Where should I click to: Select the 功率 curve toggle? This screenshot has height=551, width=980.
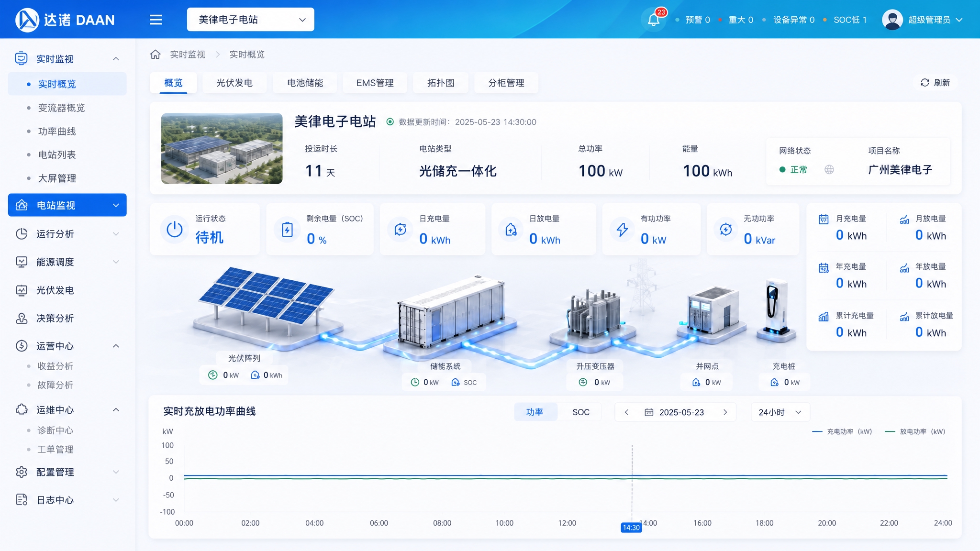tap(535, 412)
